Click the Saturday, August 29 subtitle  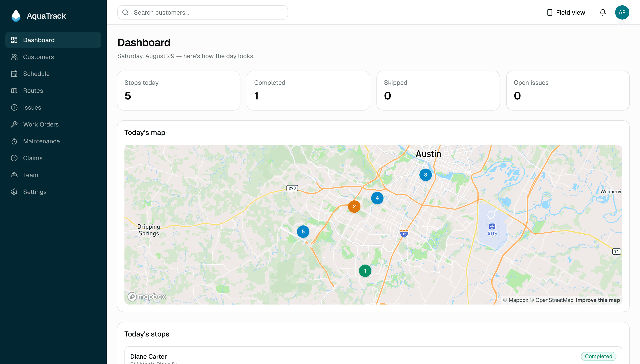coord(186,56)
